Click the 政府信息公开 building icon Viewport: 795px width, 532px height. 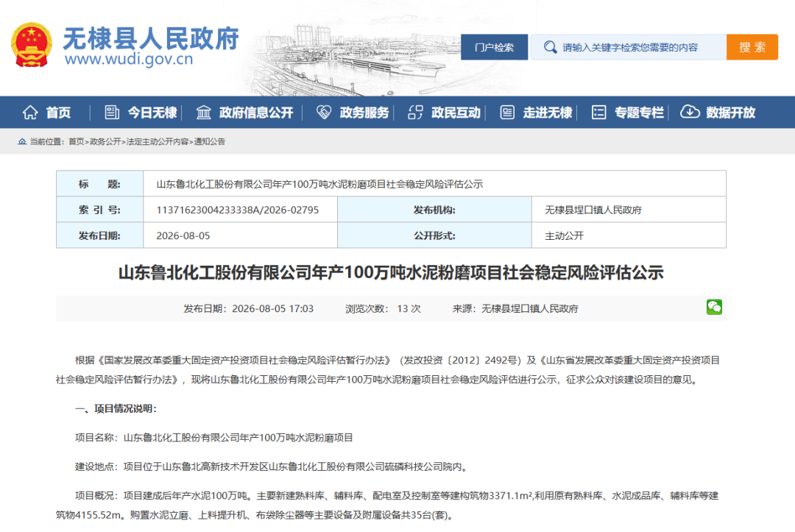(203, 113)
